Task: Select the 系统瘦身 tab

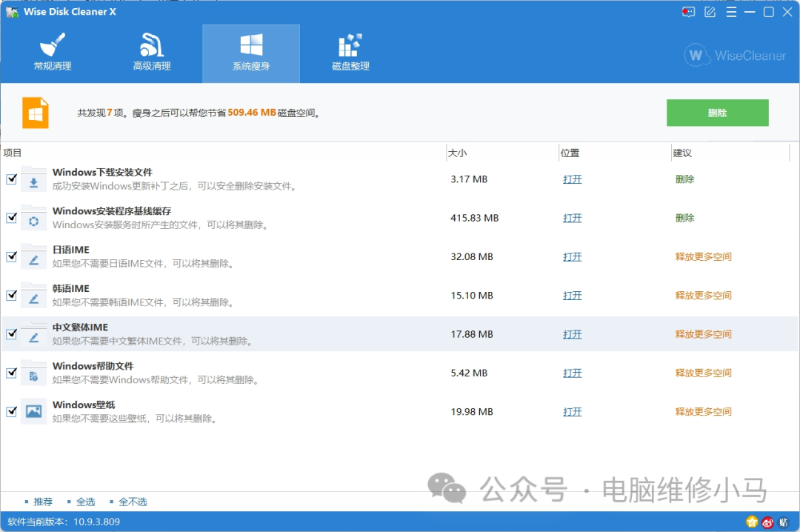Action: (x=251, y=53)
